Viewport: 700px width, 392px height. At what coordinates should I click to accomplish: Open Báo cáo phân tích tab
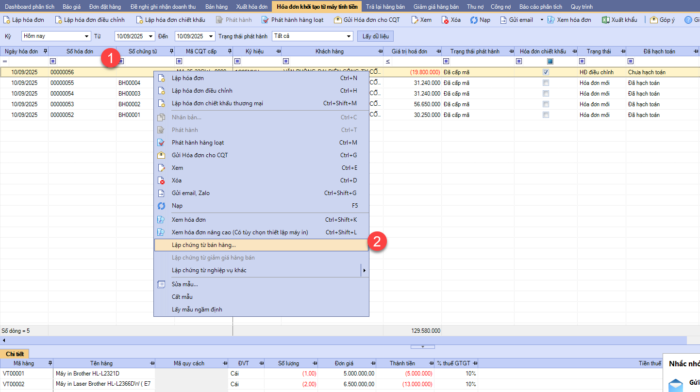click(541, 7)
